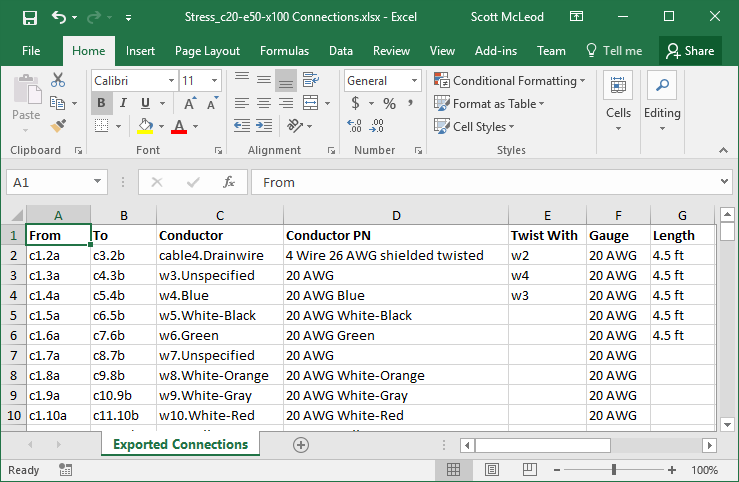The width and height of the screenshot is (739, 482).
Task: Toggle Italic formatting
Action: point(123,103)
